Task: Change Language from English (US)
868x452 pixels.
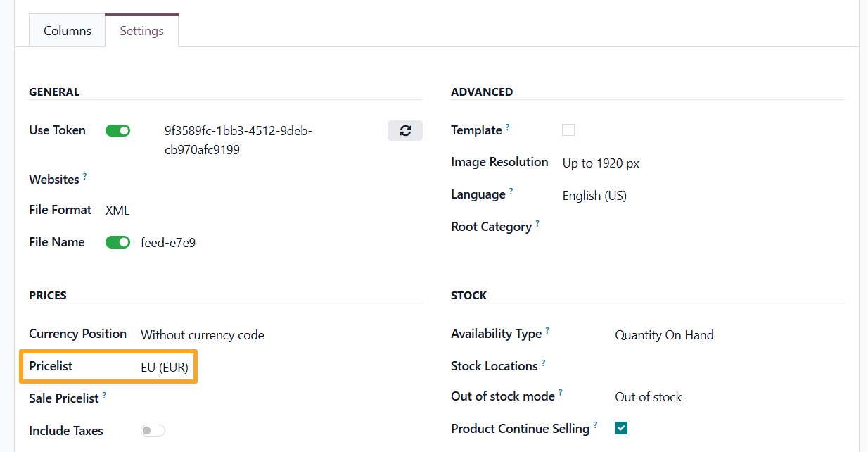Action: click(x=703, y=195)
